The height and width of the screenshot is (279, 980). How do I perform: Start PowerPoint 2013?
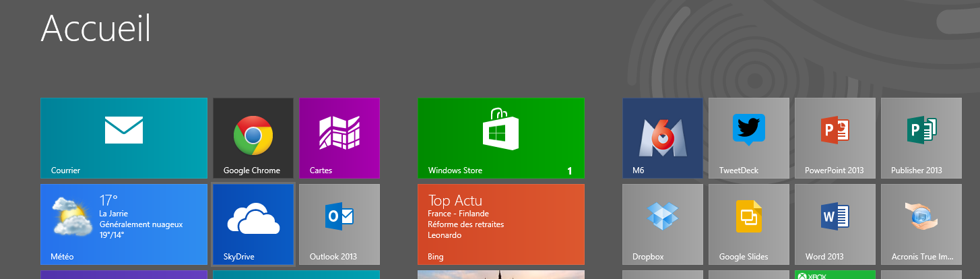(x=835, y=138)
